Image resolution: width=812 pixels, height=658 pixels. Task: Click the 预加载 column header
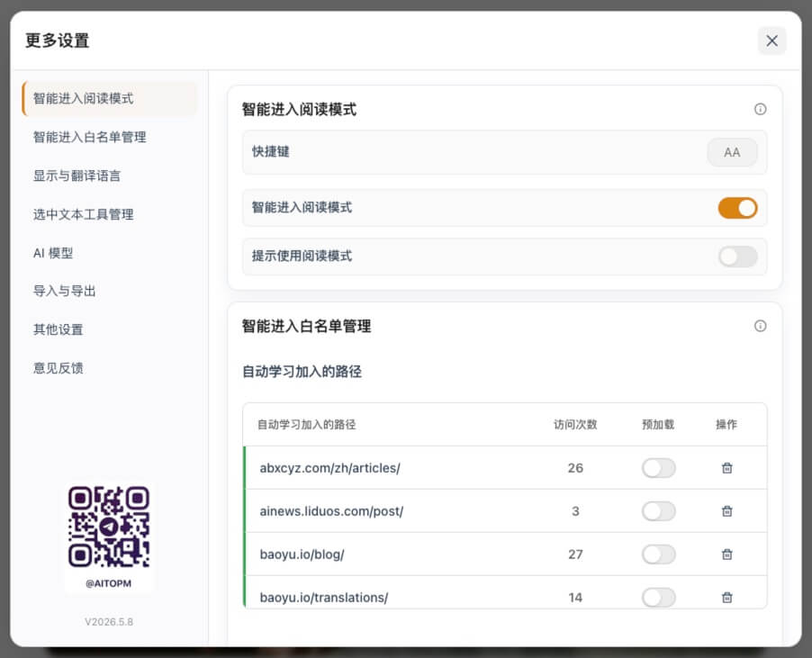(658, 425)
